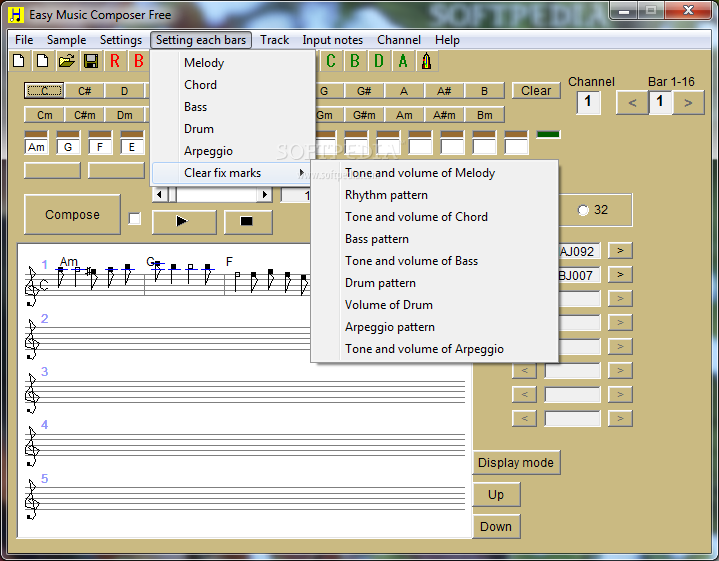The image size is (719, 561).
Task: Select Volume of Drum
Action: (x=434, y=305)
